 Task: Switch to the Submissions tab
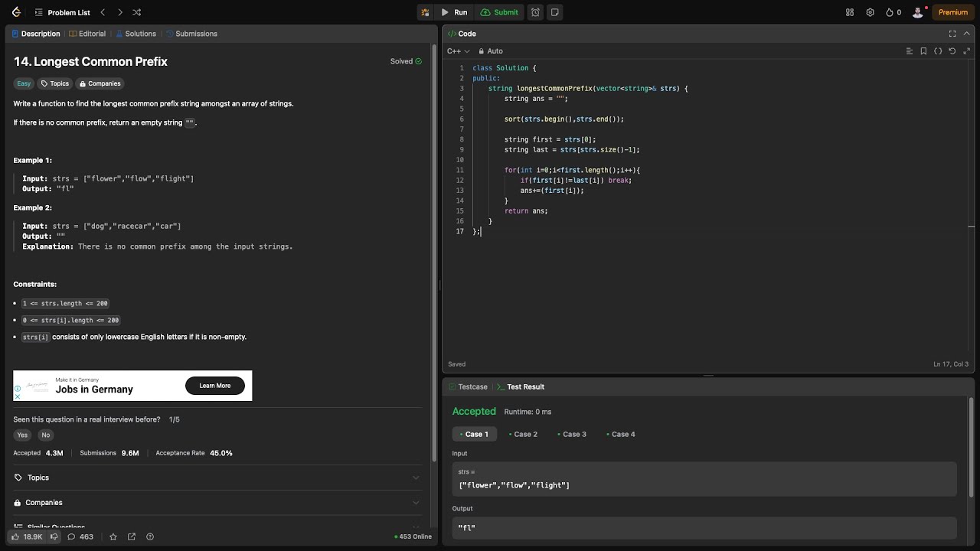[191, 34]
